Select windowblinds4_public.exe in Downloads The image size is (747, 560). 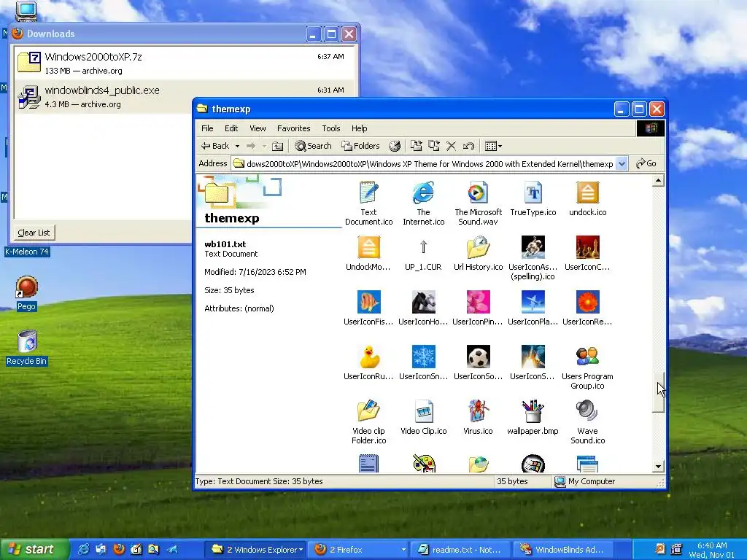point(185,97)
